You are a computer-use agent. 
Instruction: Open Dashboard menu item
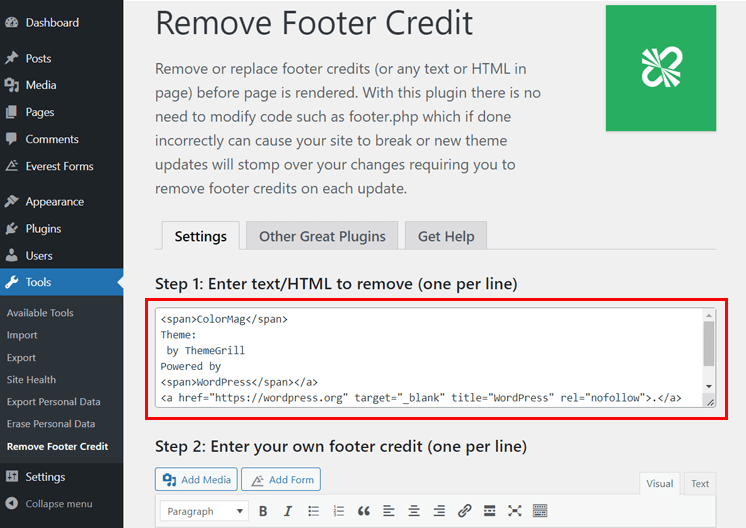click(x=61, y=22)
